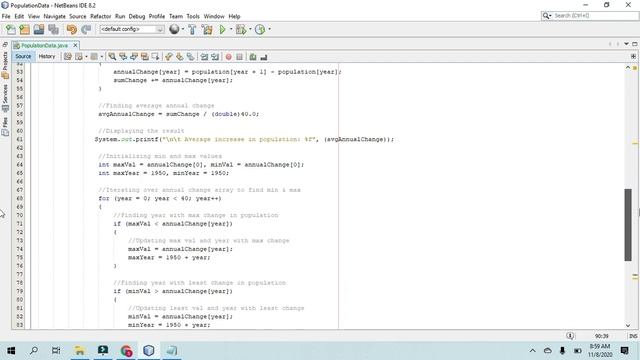Switch to the Source view
Screen dimensions: 640x360
23,57
